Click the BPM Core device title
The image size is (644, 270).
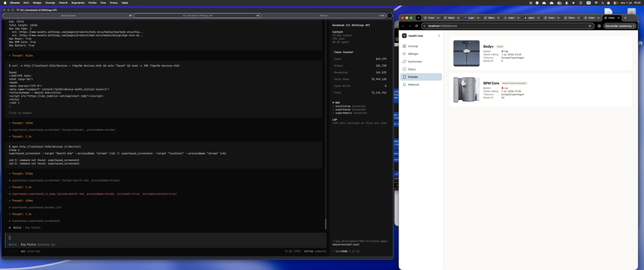[491, 83]
